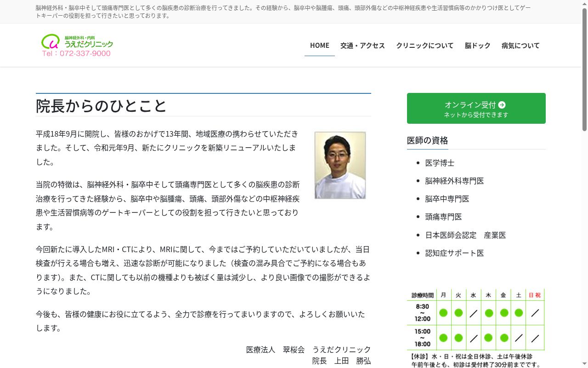Click 日本医師会認定 産業医 list item
Screen dimensions: 588x368
point(465,235)
